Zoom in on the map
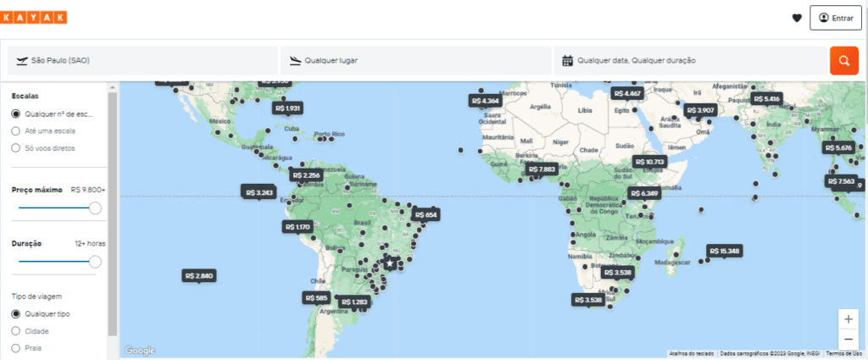 pos(849,318)
